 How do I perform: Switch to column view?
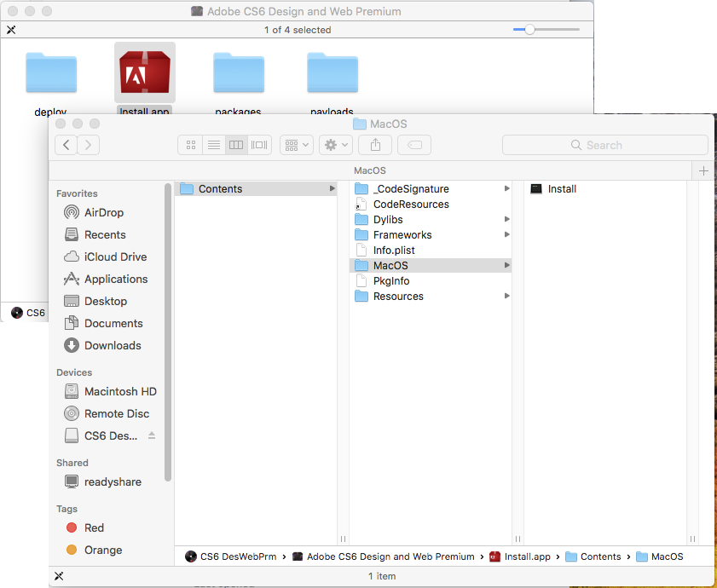point(236,145)
